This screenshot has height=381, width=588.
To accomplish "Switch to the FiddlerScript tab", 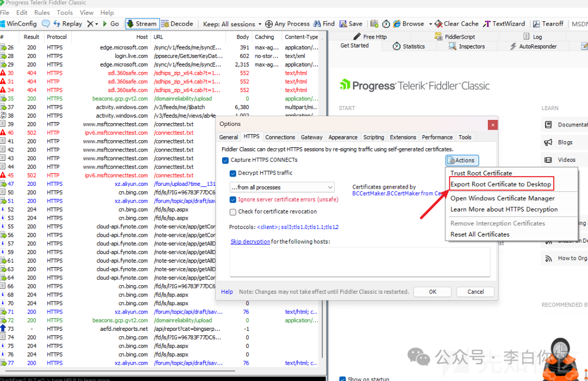I will (x=455, y=37).
